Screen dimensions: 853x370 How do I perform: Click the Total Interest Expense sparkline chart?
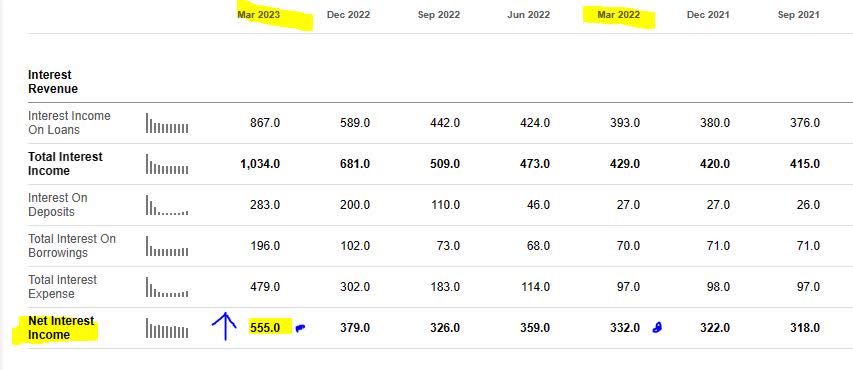[167, 287]
